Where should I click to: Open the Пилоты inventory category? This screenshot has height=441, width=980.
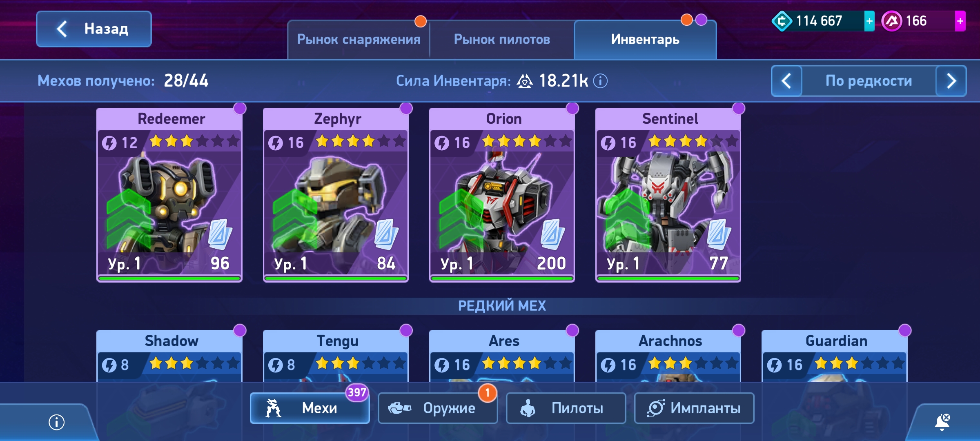566,408
